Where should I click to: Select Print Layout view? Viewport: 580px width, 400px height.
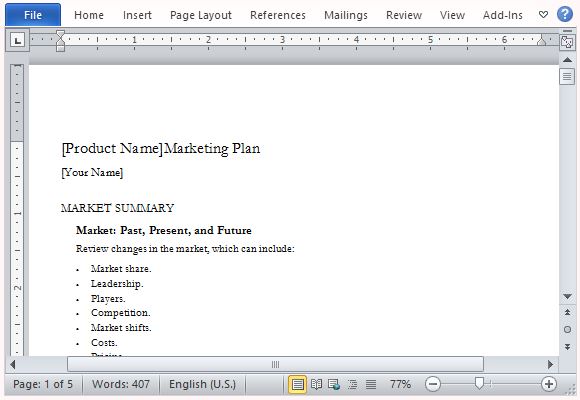coord(297,384)
